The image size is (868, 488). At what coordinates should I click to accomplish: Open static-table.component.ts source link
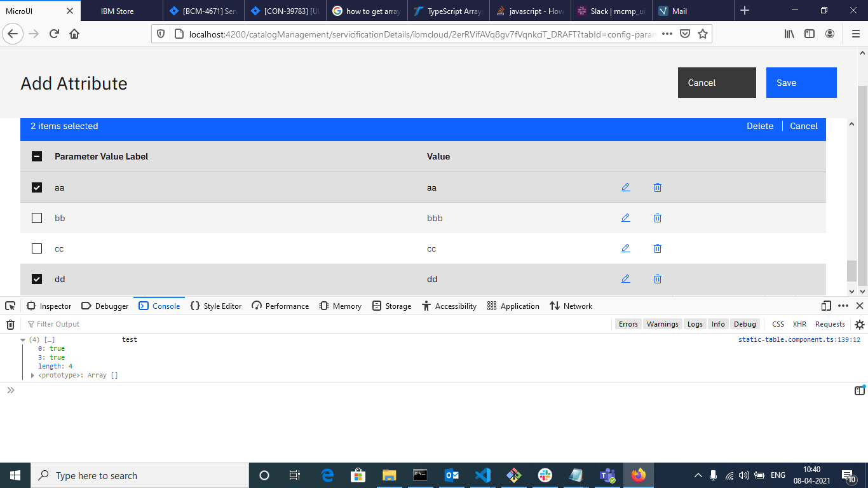point(799,340)
